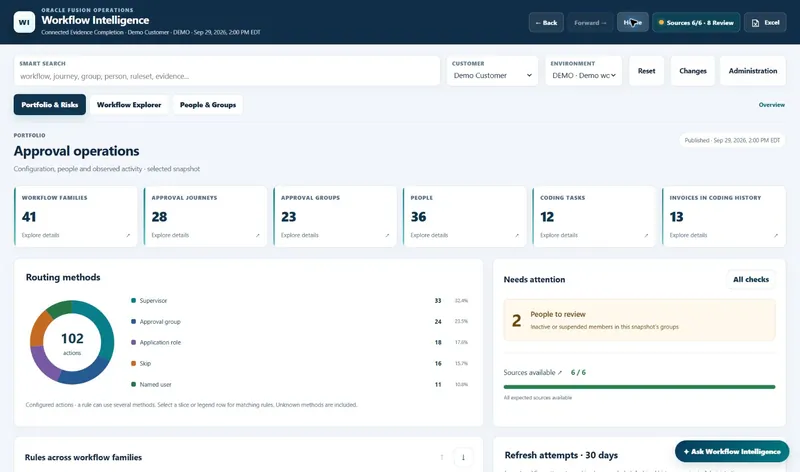Explore details under Approval Groups
This screenshot has width=800, height=472.
[299, 235]
